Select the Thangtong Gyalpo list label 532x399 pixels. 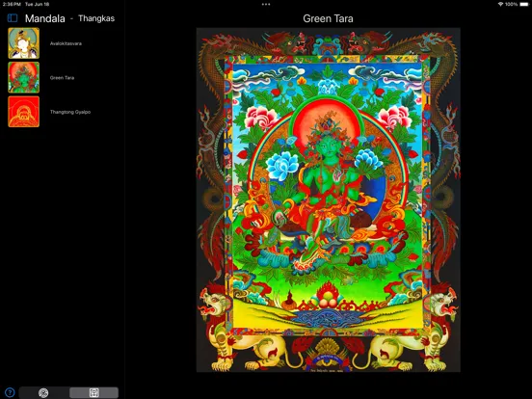[x=70, y=112]
